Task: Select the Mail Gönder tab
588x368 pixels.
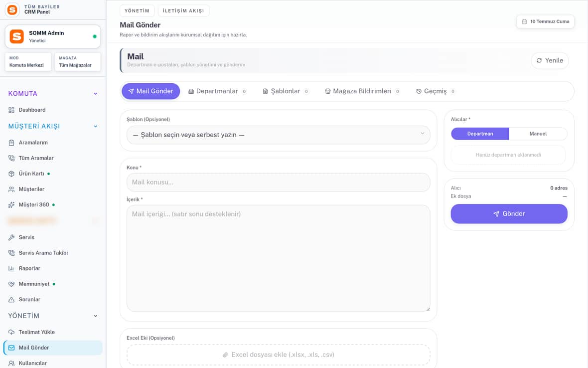Action: tap(151, 91)
